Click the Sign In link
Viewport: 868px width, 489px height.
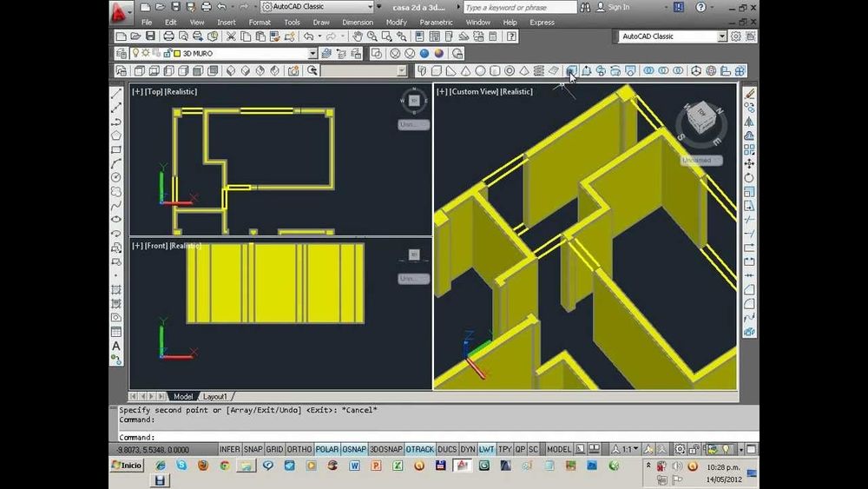pos(619,7)
